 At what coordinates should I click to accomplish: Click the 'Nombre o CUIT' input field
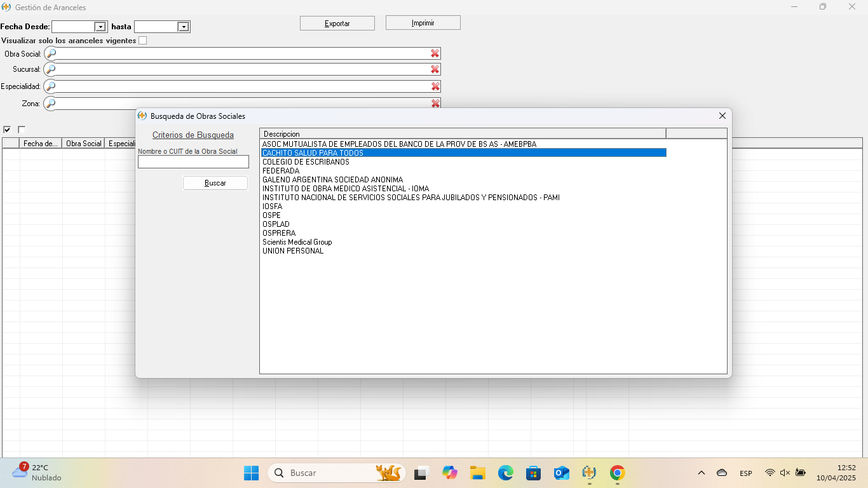(193, 162)
